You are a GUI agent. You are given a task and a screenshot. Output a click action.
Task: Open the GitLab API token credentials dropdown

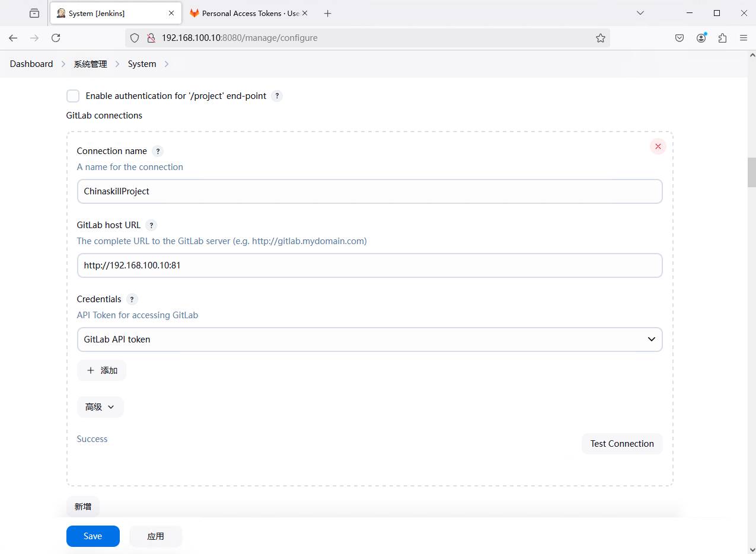369,340
